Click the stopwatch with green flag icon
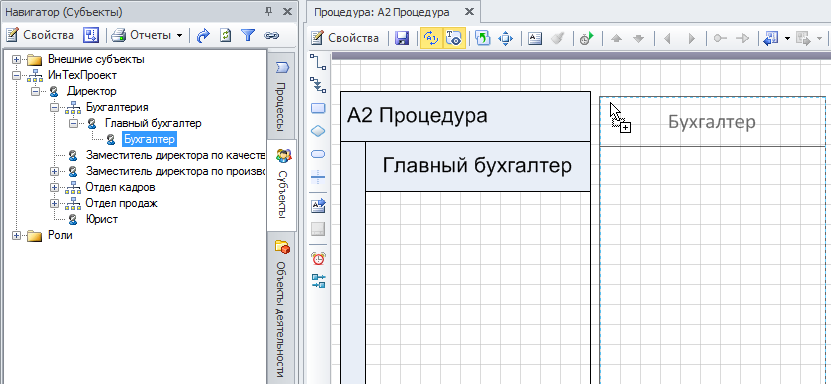Image resolution: width=831 pixels, height=384 pixels. coord(586,38)
